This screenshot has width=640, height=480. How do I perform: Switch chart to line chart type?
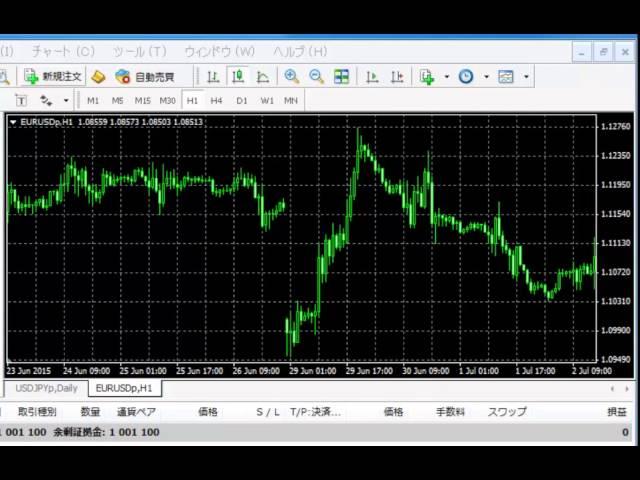coord(263,76)
